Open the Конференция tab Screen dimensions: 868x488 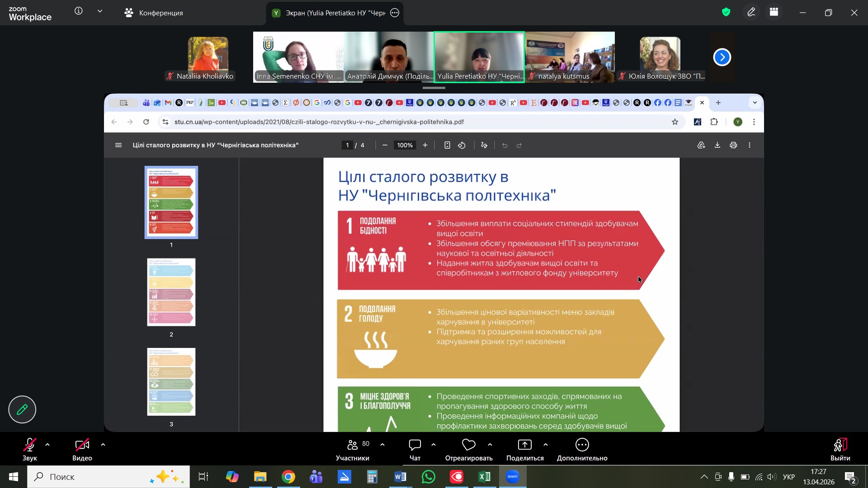coord(154,13)
